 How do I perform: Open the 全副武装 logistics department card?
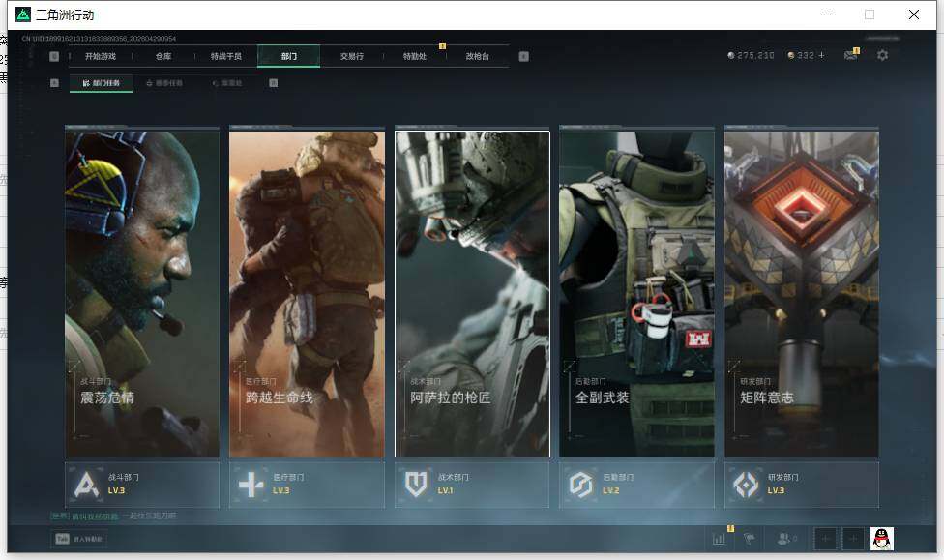(637, 293)
